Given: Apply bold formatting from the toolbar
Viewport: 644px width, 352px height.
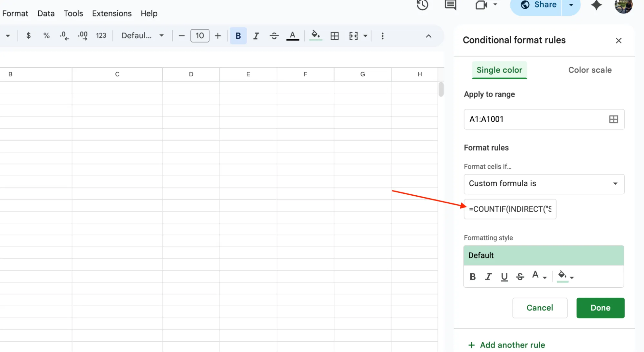Looking at the screenshot, I should (238, 36).
